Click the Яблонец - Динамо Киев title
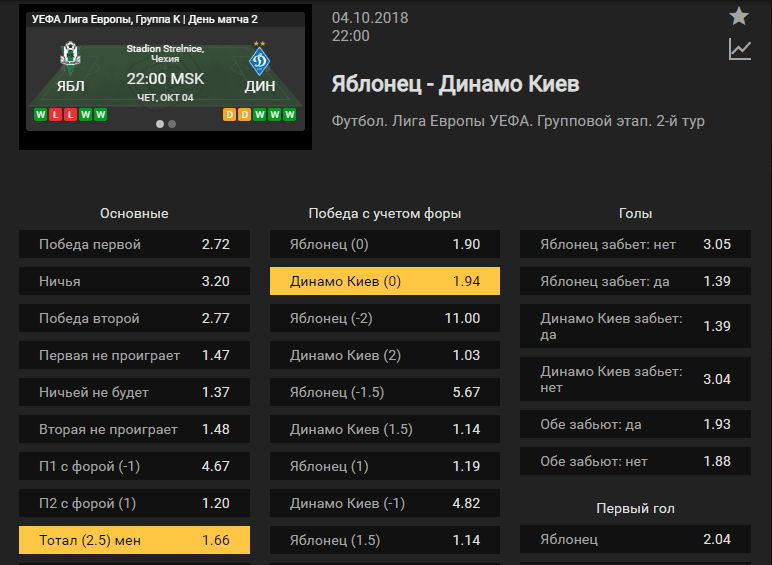Viewport: 772px width, 565px height. click(455, 84)
